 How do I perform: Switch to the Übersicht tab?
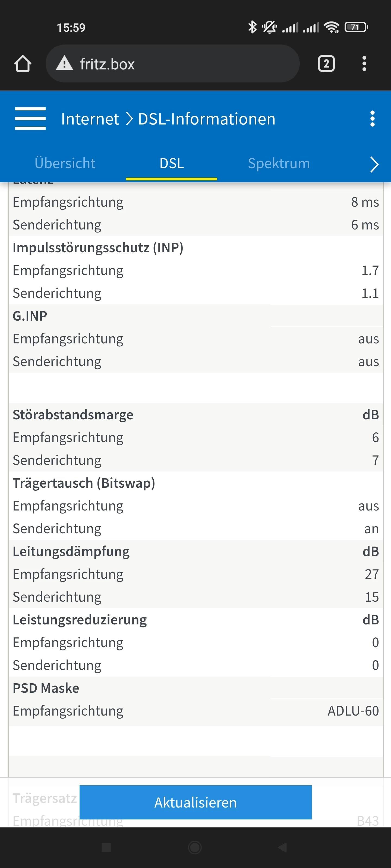coord(65,163)
